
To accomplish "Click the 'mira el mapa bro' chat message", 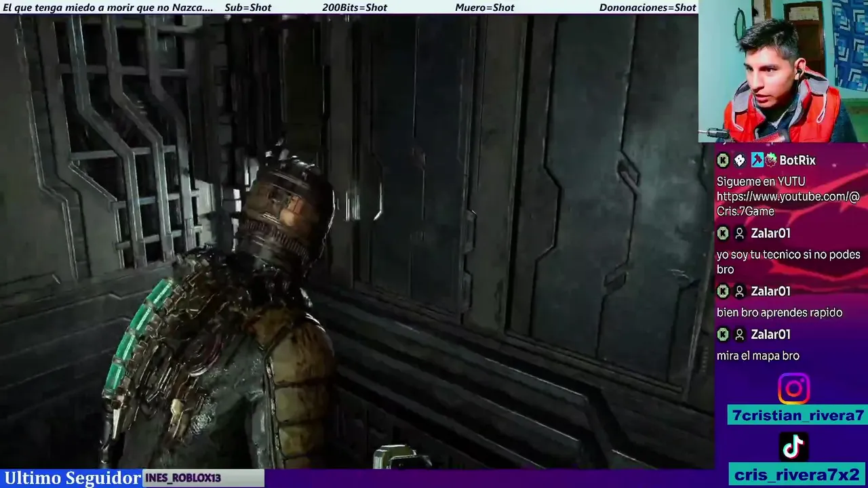I will point(758,356).
